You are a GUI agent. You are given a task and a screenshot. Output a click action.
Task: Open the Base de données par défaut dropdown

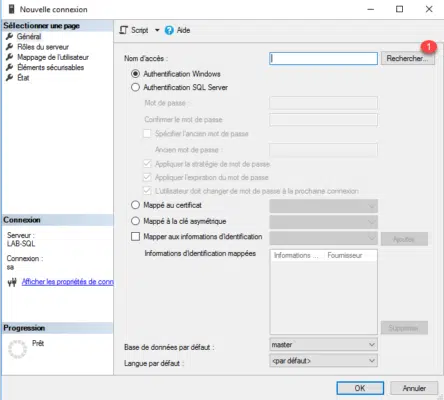[323, 345]
